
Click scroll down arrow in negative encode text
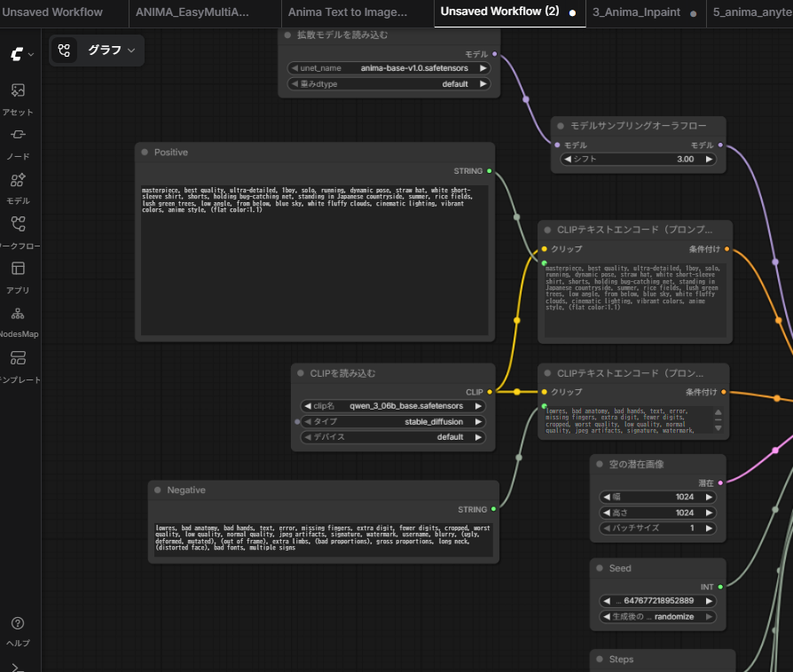click(x=718, y=428)
